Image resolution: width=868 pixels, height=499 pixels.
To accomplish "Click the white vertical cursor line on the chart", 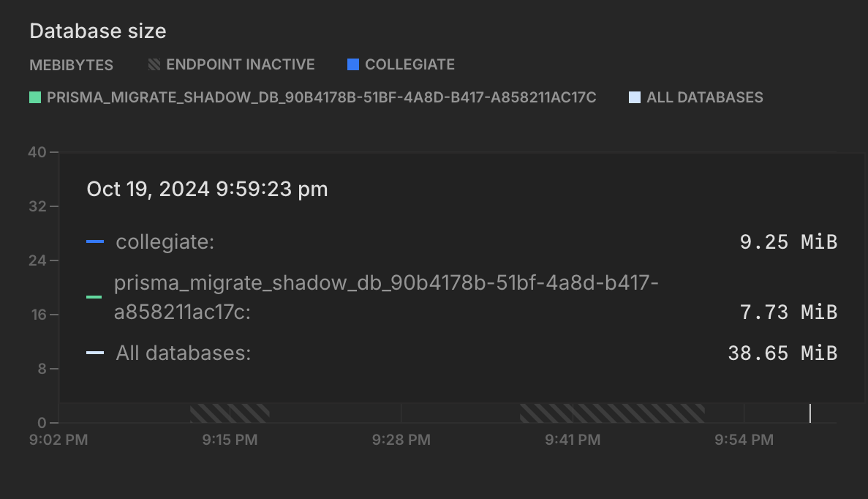I will (x=809, y=413).
